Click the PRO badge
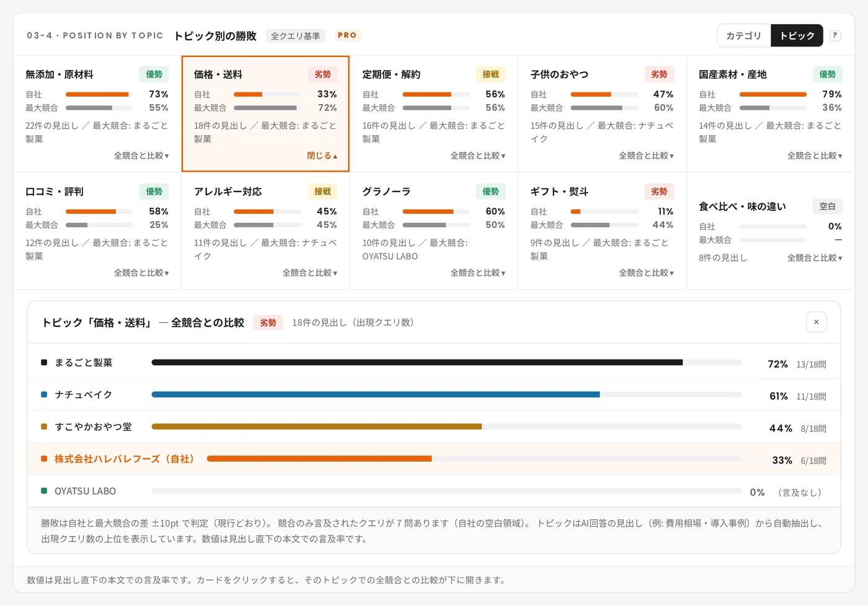This screenshot has width=868, height=606. click(x=347, y=35)
